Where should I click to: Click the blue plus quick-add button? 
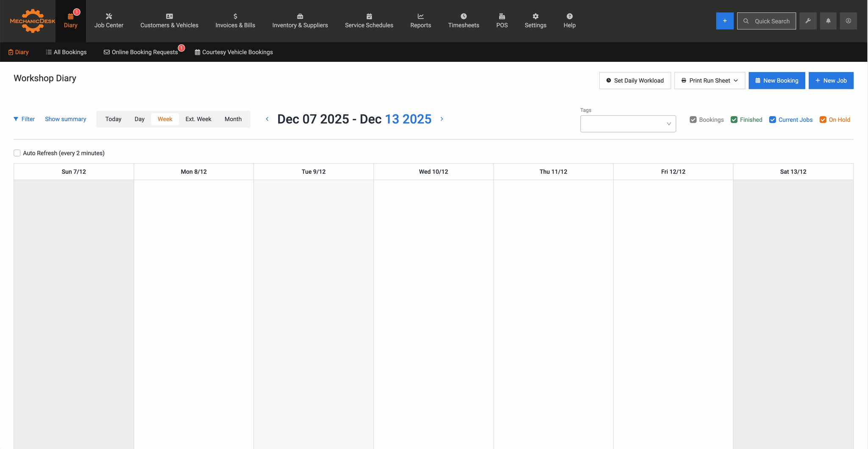(x=725, y=21)
